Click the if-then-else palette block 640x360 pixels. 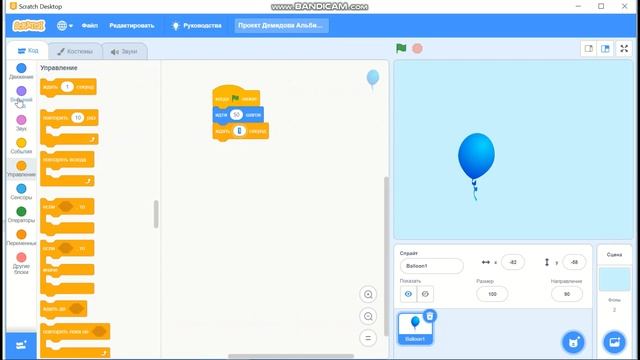pos(67,267)
